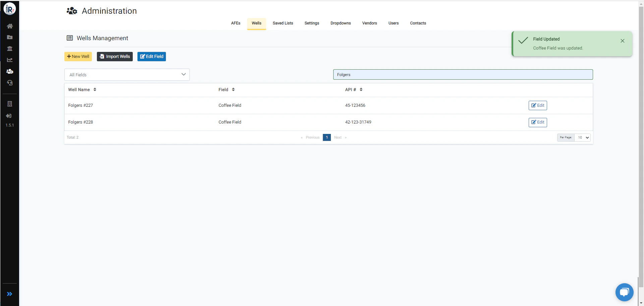644x306 pixels.
Task: Open the All Fields dropdown
Action: (127, 75)
